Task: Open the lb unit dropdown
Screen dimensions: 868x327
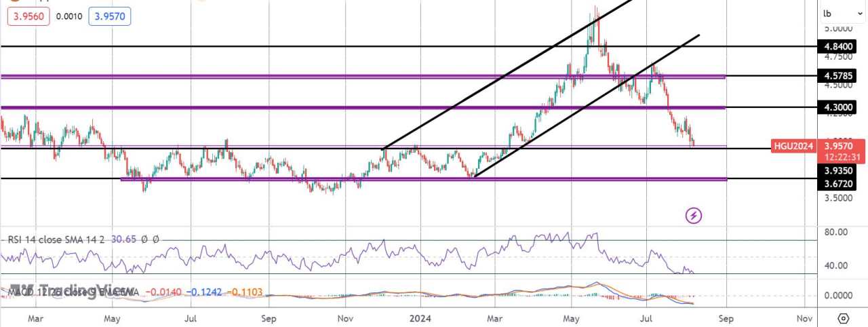Action: [841, 13]
